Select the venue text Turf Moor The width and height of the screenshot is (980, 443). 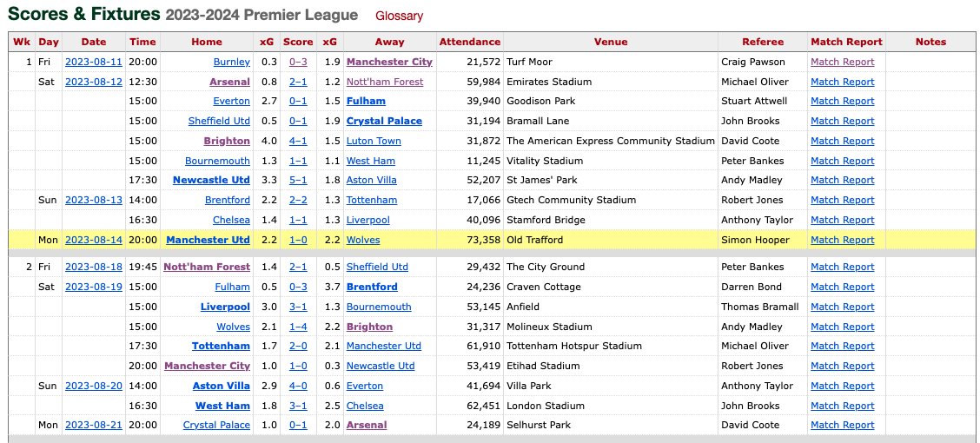[x=529, y=62]
